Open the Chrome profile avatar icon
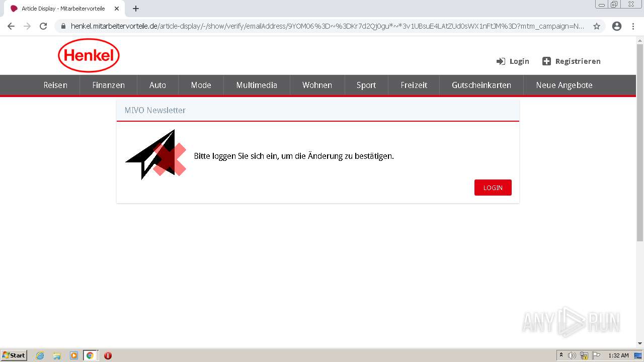The image size is (644, 362). (617, 26)
